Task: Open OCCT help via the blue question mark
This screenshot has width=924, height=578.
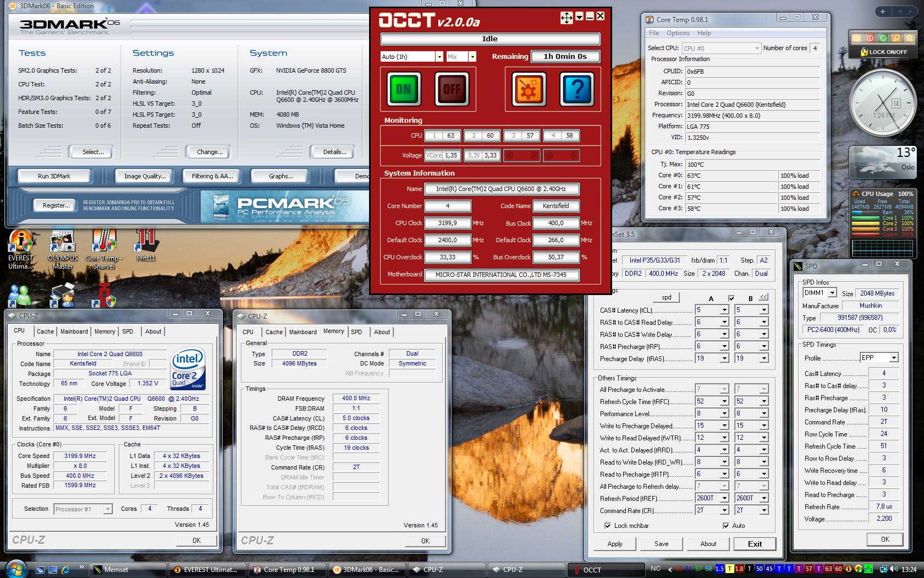Action: tap(577, 89)
